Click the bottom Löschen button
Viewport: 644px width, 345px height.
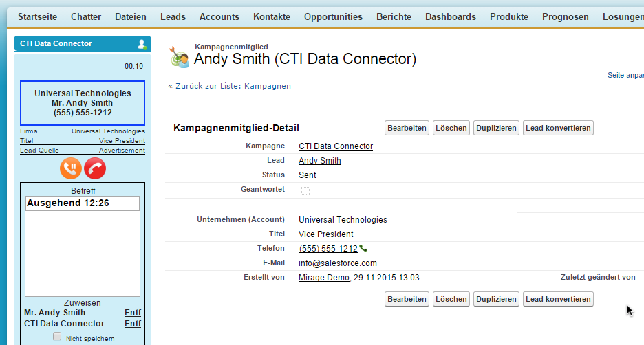click(451, 299)
